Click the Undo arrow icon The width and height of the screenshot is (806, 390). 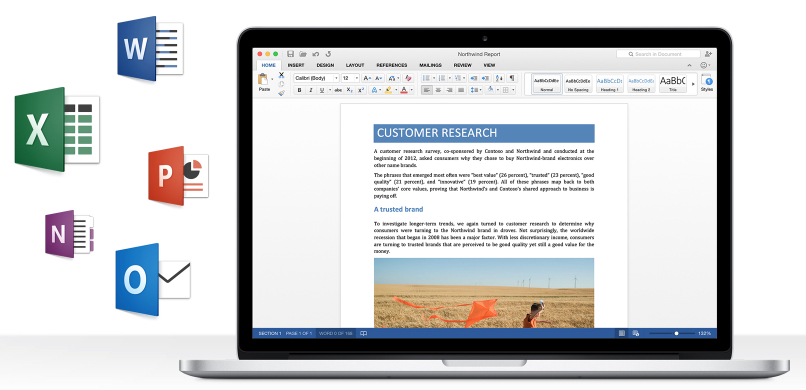tap(316, 54)
